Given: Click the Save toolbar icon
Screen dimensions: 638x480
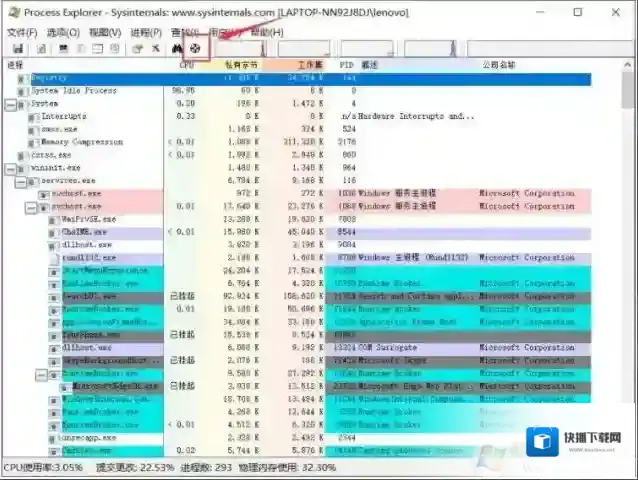Looking at the screenshot, I should pyautogui.click(x=18, y=48).
